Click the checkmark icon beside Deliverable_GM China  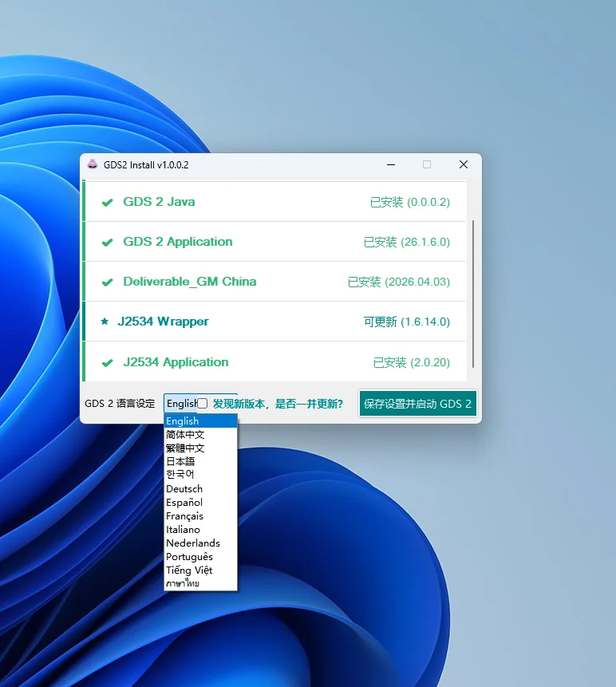click(x=108, y=282)
